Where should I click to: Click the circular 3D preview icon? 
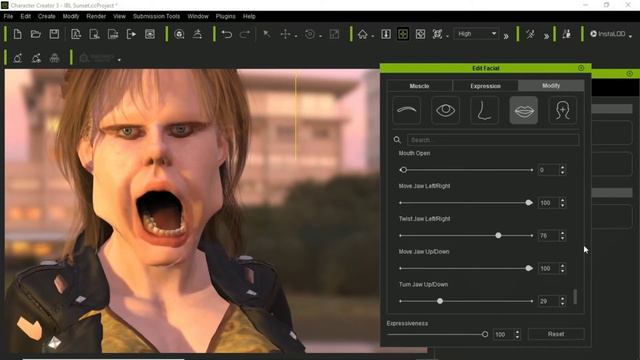tap(179, 34)
